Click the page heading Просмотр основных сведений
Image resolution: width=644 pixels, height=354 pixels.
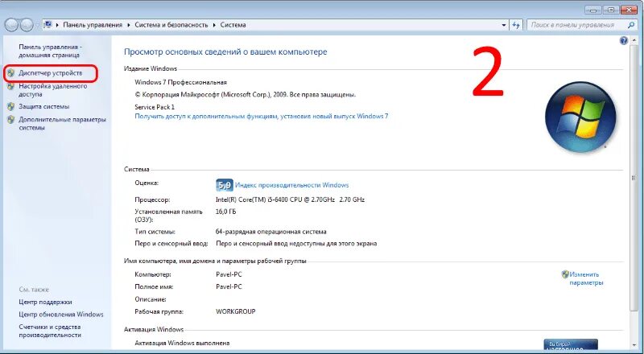tap(225, 52)
